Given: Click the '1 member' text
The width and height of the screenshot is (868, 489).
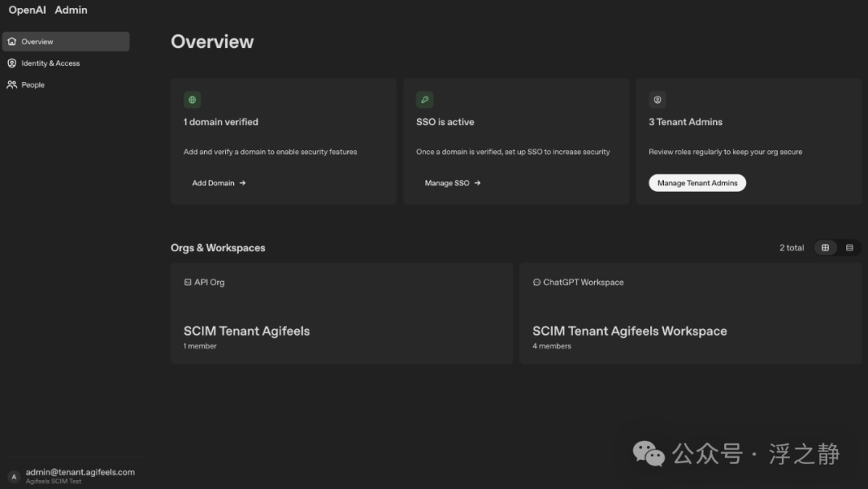Looking at the screenshot, I should coord(200,346).
